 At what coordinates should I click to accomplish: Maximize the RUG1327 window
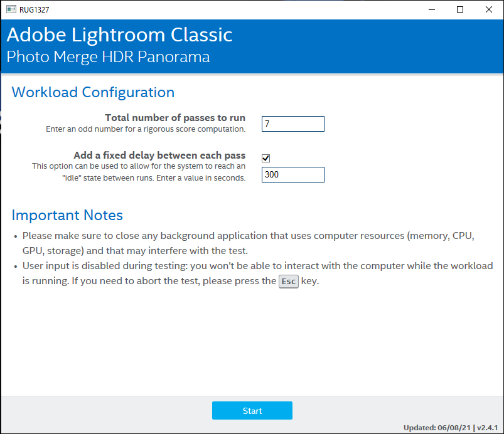click(x=460, y=9)
